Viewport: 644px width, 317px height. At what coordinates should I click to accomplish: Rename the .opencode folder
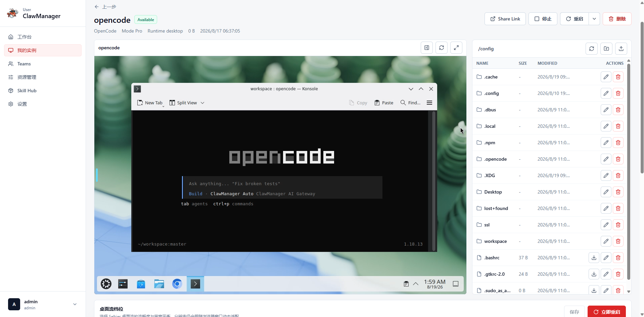(x=606, y=159)
